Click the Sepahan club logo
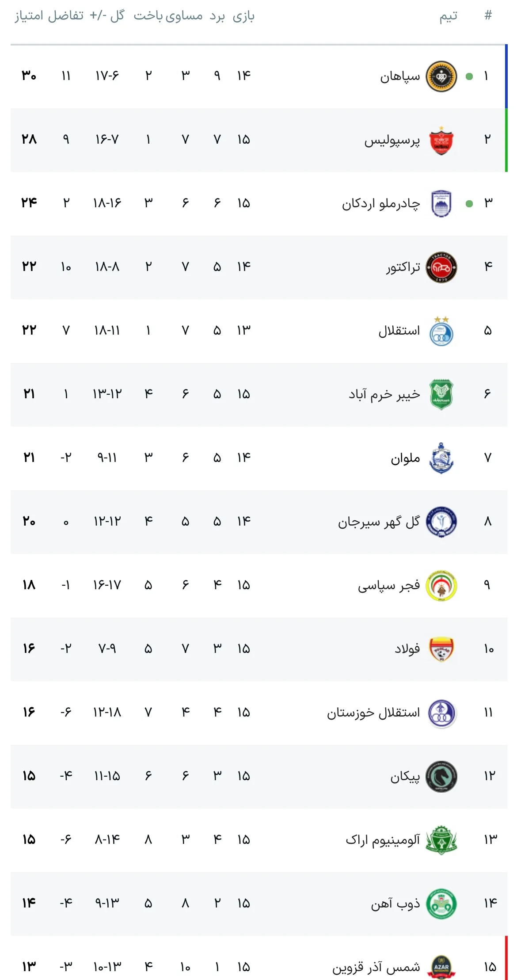Screen dimensions: 517x980 tap(441, 76)
